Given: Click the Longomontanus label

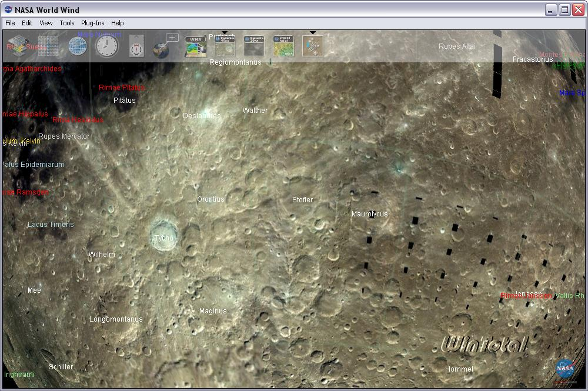Looking at the screenshot, I should [116, 319].
